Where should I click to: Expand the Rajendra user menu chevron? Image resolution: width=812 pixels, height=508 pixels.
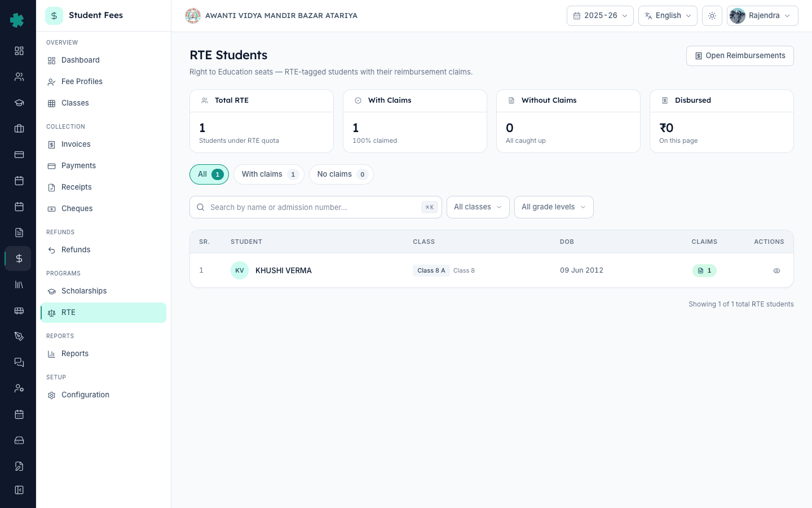[787, 16]
